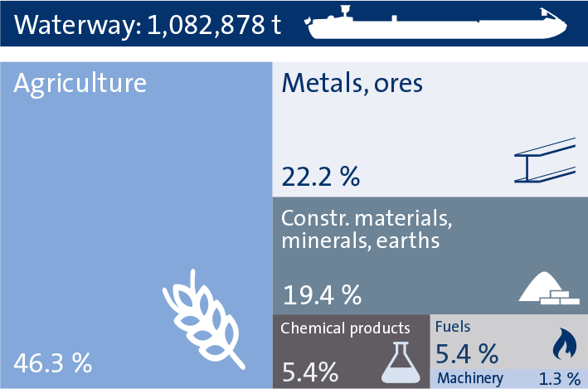This screenshot has width=588, height=389.
Task: Click the Machinery label
Action: pyautogui.click(x=470, y=379)
